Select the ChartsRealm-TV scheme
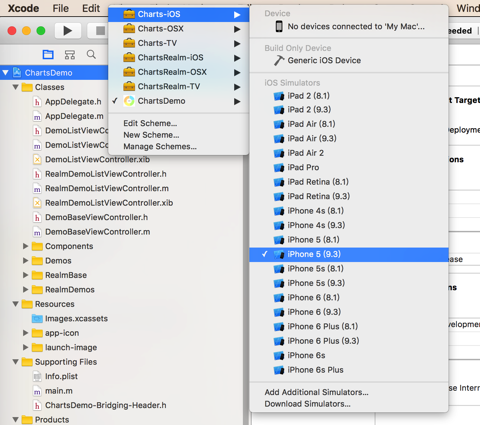Image resolution: width=480 pixels, height=425 pixels. click(179, 87)
